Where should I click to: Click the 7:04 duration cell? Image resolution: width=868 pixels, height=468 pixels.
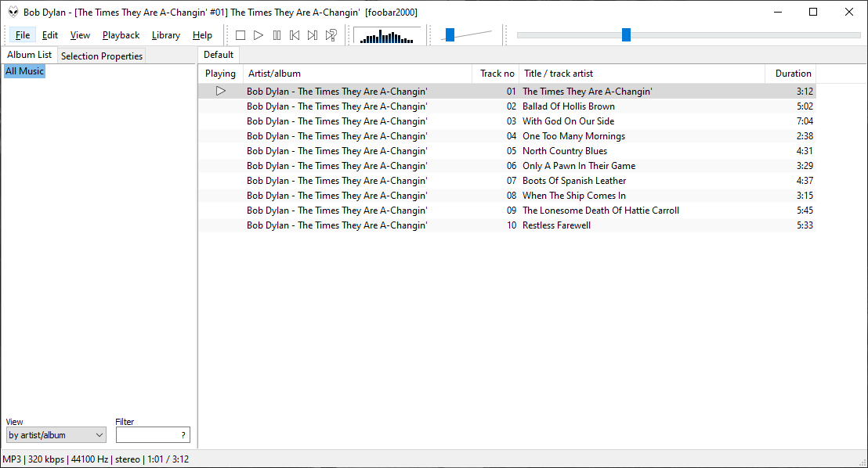805,121
